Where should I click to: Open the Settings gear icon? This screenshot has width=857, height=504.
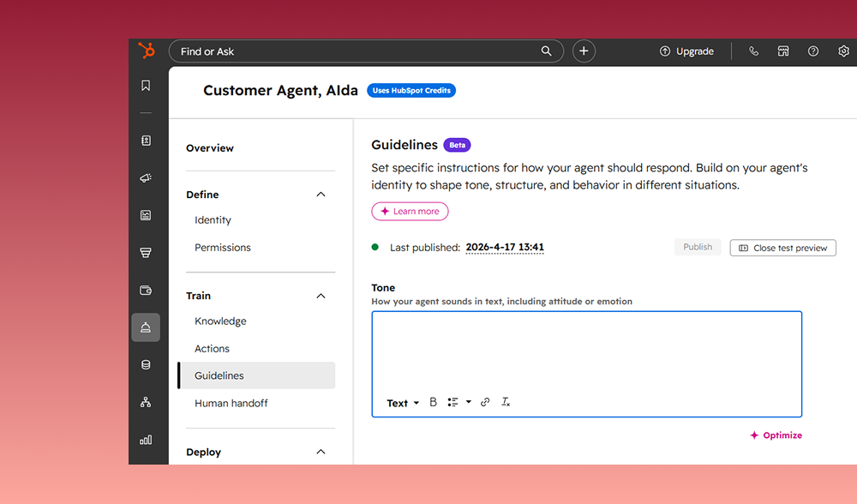(x=843, y=51)
